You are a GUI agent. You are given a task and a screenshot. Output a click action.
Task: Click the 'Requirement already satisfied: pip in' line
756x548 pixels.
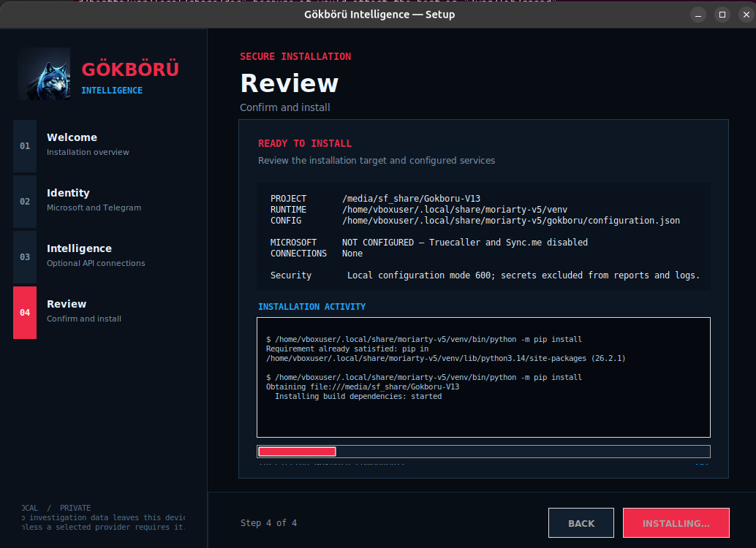(x=347, y=349)
